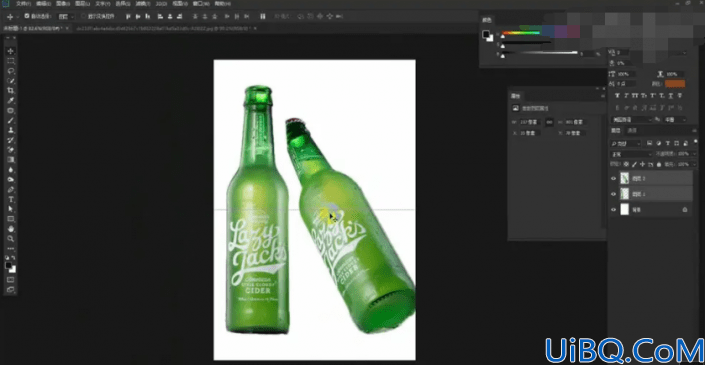This screenshot has height=365, width=705.
Task: Open layer filter kind dropdown
Action: (625, 144)
